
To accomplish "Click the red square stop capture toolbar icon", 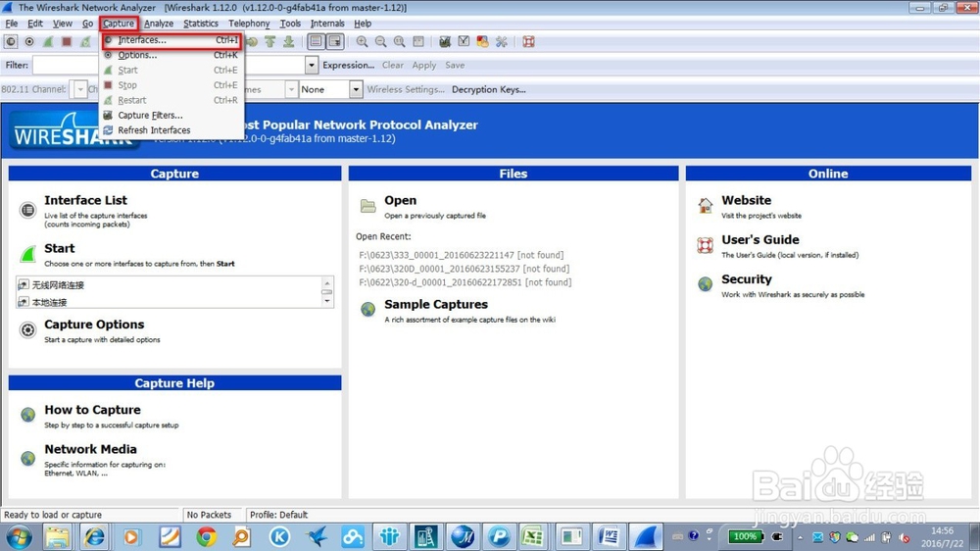I will coord(67,42).
